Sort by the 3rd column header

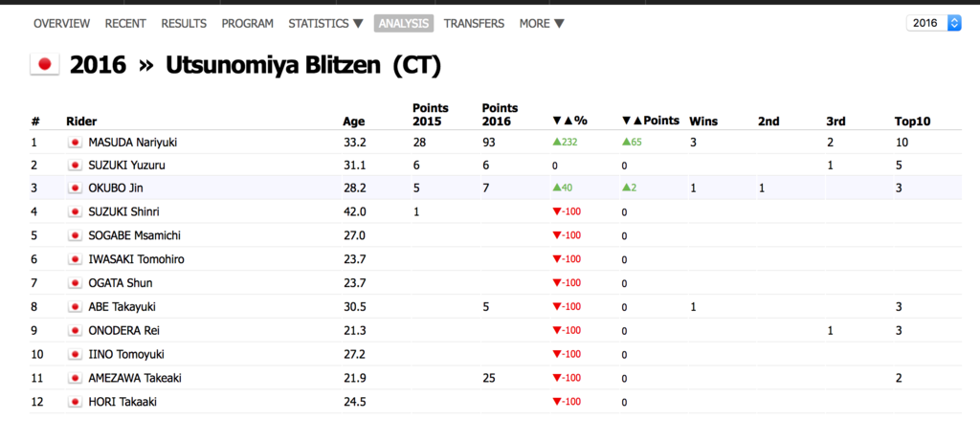(x=835, y=122)
